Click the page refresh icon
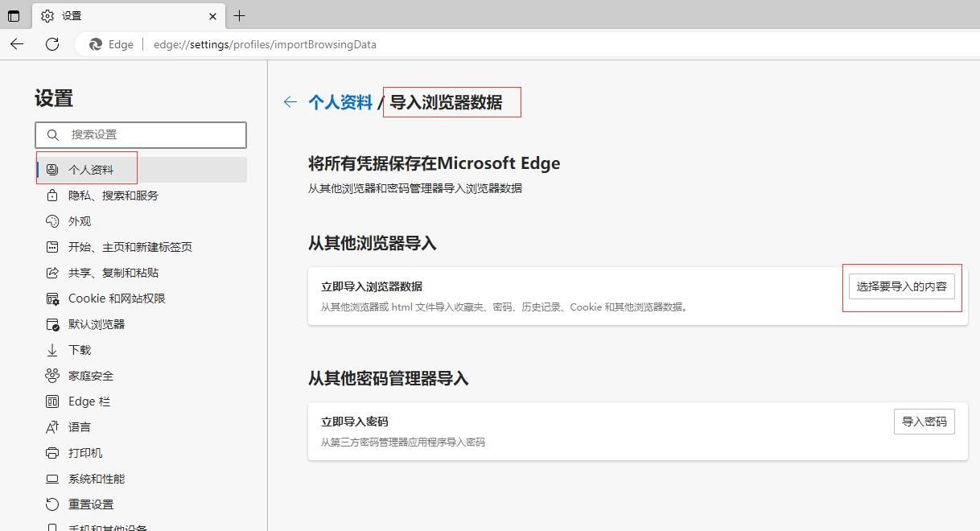980x531 pixels. pos(52,44)
